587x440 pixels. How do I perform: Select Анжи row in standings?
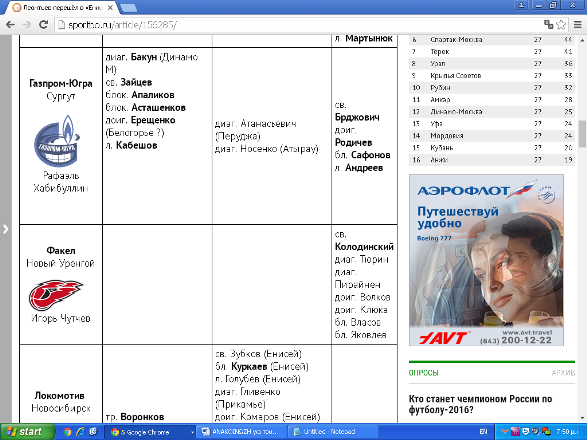(492, 159)
